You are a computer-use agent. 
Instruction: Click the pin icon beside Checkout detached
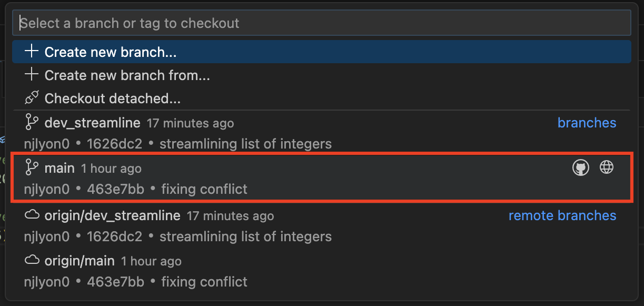(x=32, y=98)
